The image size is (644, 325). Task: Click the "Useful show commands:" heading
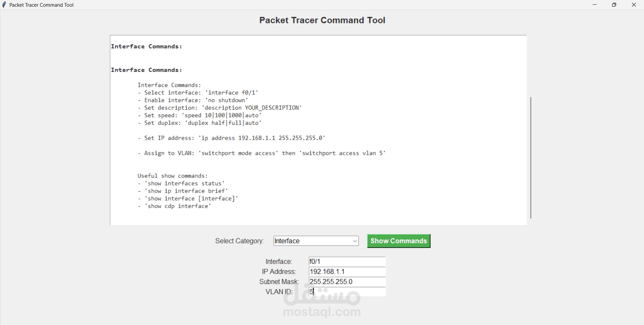(x=173, y=176)
